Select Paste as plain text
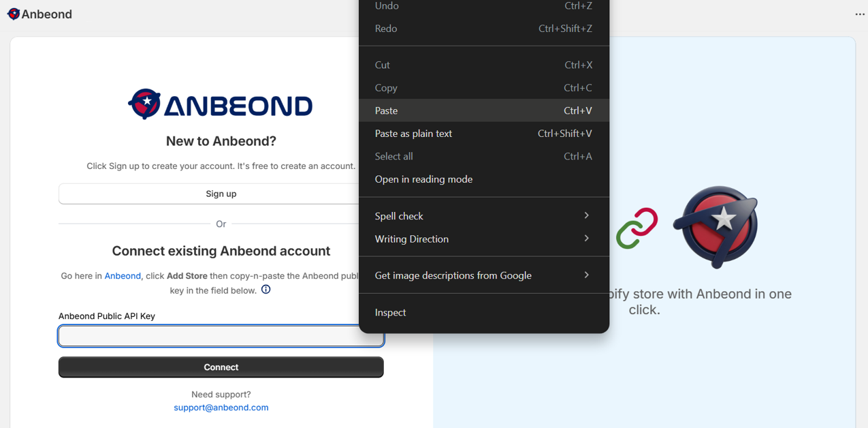This screenshot has width=868, height=428. [413, 134]
